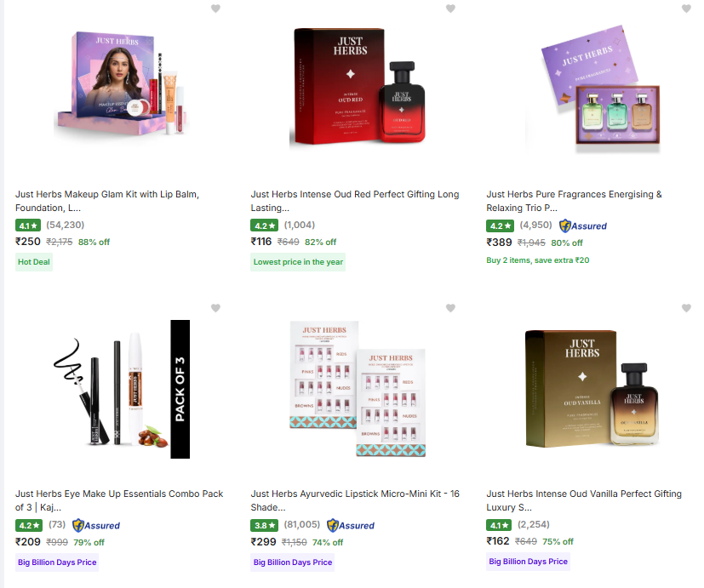Open the Intense Oud Red product image
Viewport: 704px width, 588px height.
357,86
